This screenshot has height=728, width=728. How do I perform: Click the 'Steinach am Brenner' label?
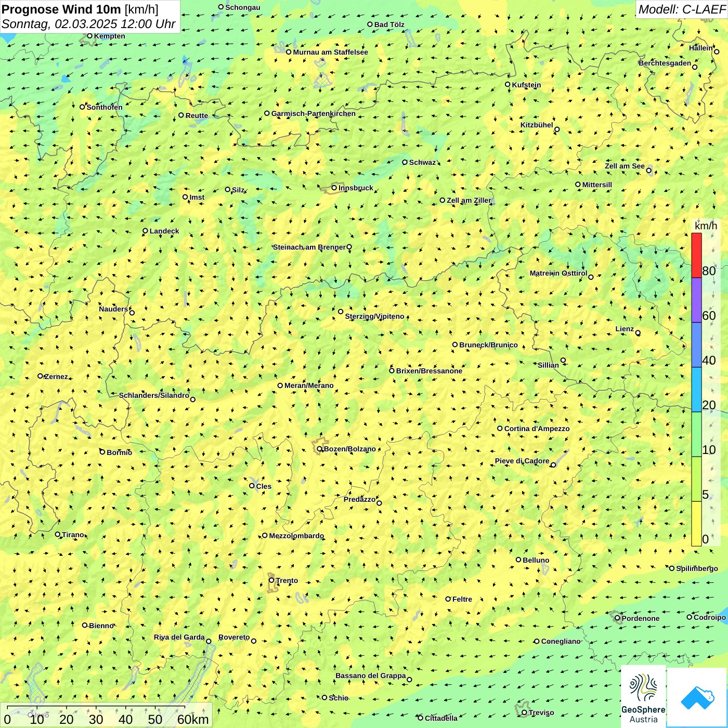[x=309, y=247]
